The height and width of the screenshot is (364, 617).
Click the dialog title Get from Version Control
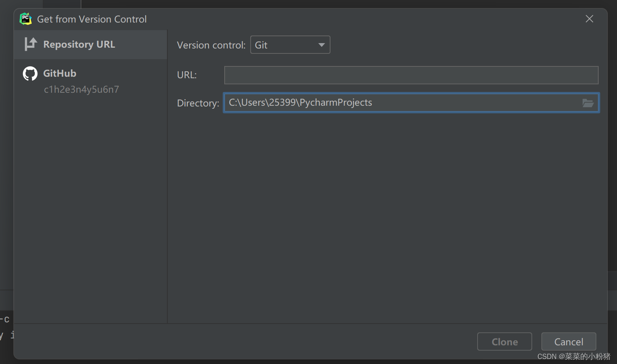pyautogui.click(x=92, y=19)
